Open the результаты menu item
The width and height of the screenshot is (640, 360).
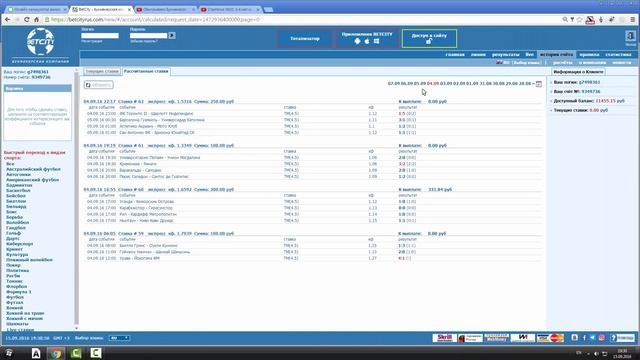point(505,54)
